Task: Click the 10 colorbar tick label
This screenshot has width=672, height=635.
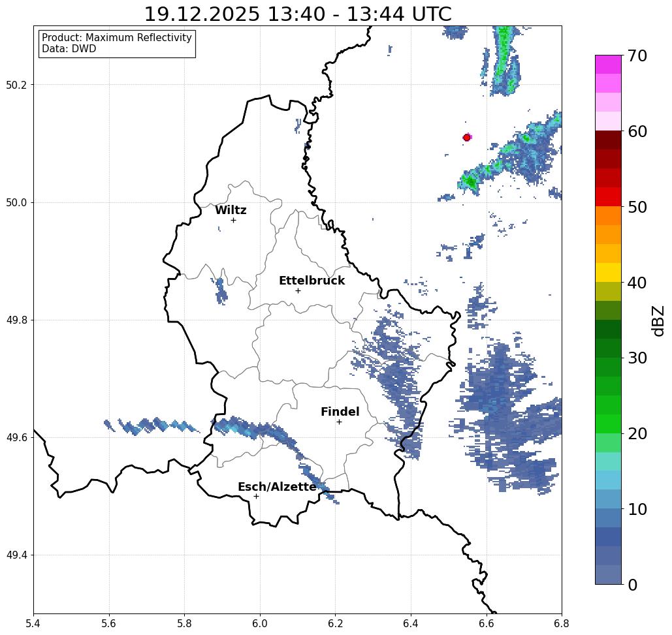Action: (637, 509)
